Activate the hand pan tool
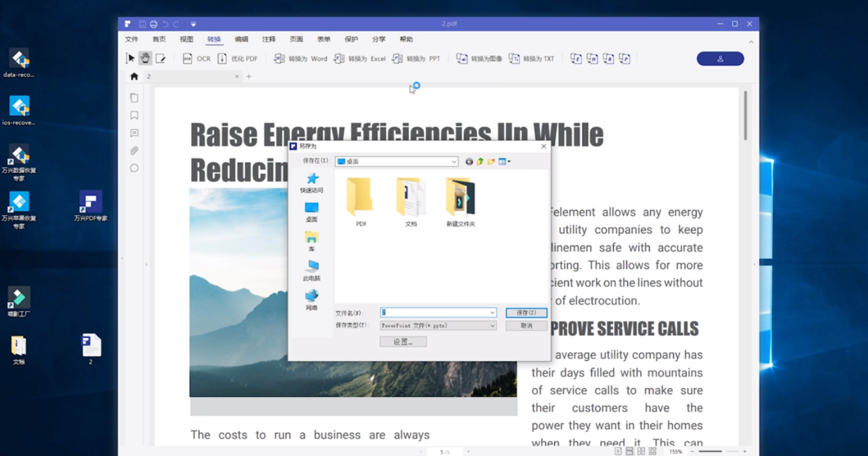The width and height of the screenshot is (868, 456). (x=145, y=58)
